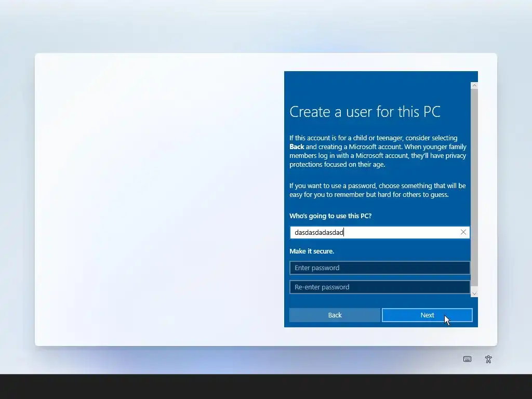Click the Next button

click(x=427, y=315)
